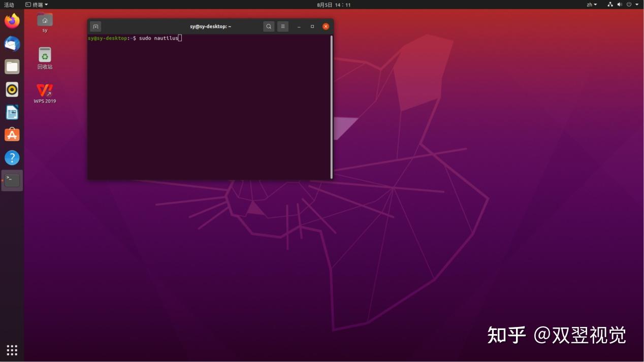Screen dimensions: 644x362
Task: Open the sy home folder on desktop
Action: (x=45, y=23)
